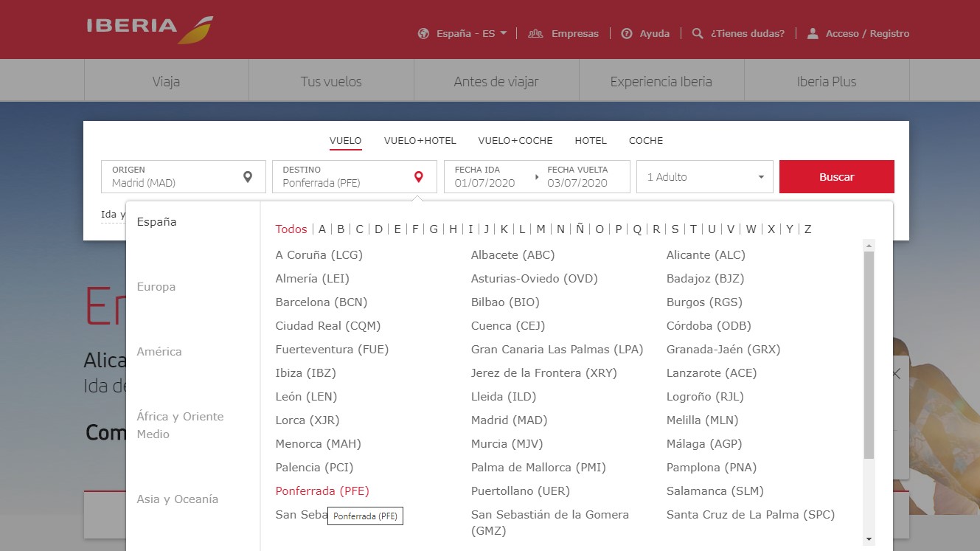
Task: Choose San Sebastián de la Gomera (GMZ)
Action: coord(550,522)
